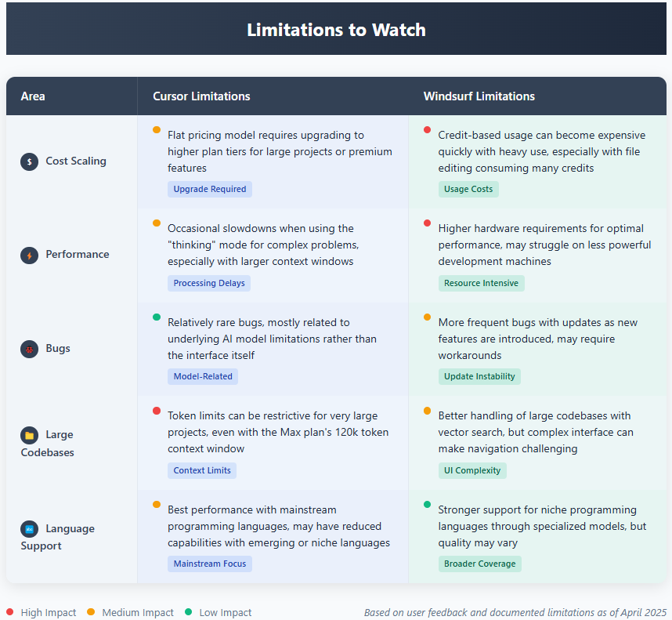Screen dimensions: 672x620
Task: Click the Area column header
Action: click(x=33, y=96)
